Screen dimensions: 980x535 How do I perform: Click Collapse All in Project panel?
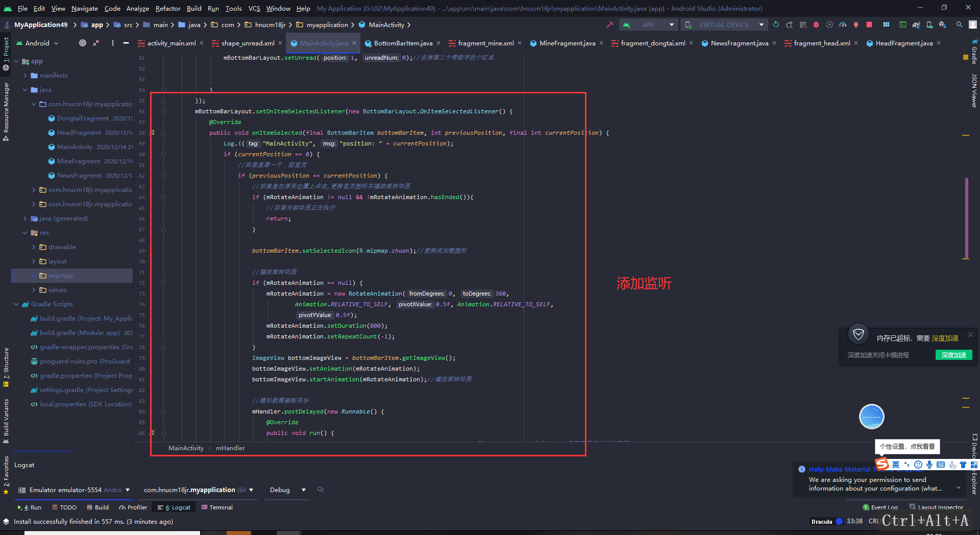pyautogui.click(x=96, y=43)
